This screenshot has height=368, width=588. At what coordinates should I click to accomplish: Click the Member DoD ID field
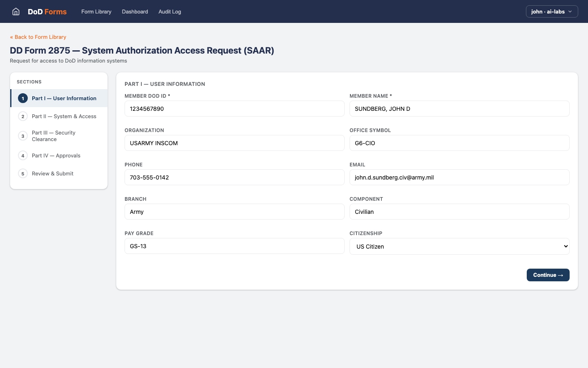(x=234, y=109)
